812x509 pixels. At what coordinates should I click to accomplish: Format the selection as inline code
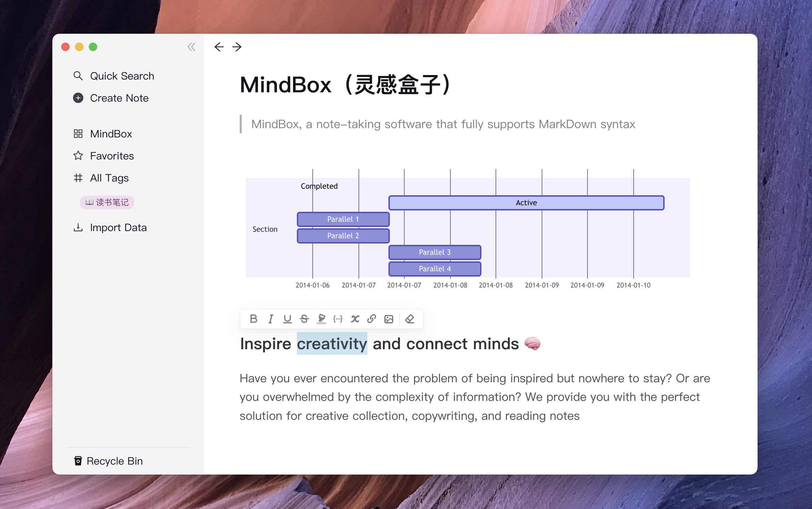338,319
